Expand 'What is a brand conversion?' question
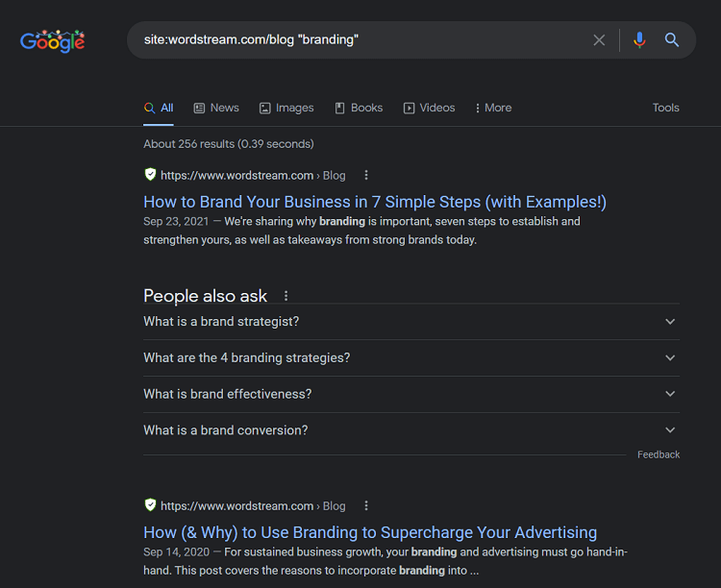Viewport: 721px width, 588px height. tap(411, 430)
